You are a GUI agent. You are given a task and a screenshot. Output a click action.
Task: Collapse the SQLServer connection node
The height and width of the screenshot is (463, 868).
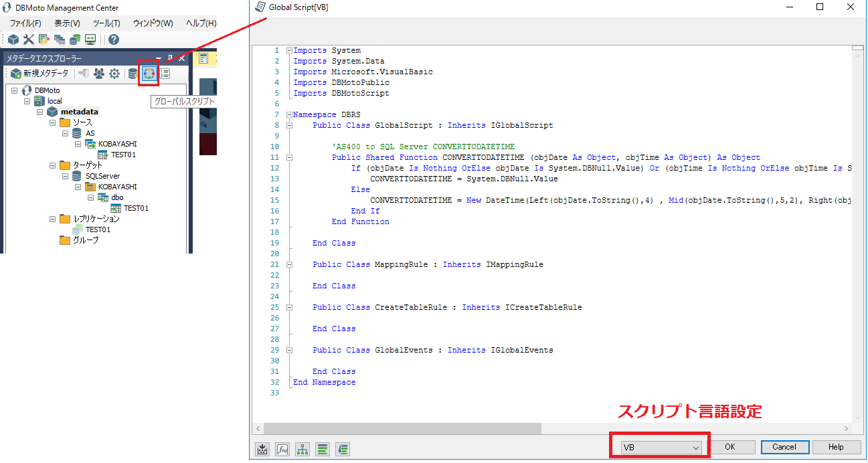pyautogui.click(x=66, y=176)
